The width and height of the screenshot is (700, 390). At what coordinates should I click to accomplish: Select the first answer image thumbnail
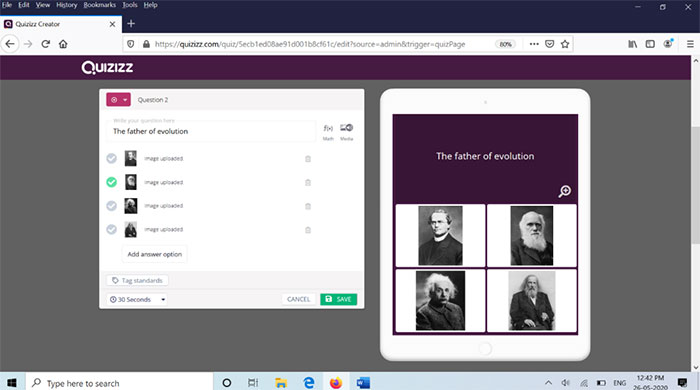(130, 158)
